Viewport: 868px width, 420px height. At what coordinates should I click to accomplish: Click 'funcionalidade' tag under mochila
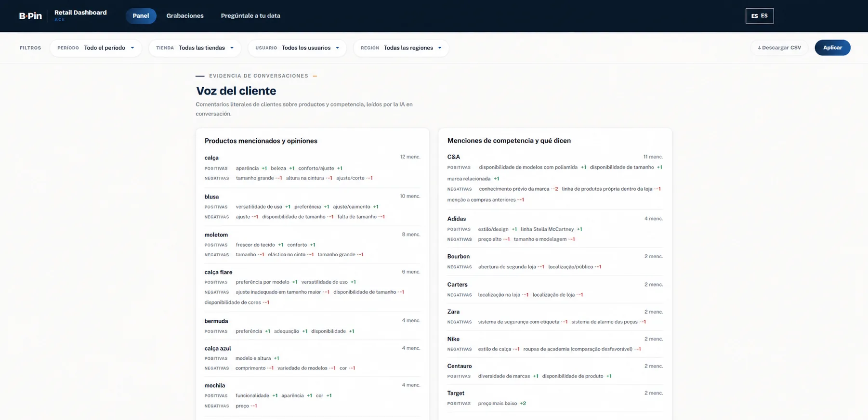[252, 395]
